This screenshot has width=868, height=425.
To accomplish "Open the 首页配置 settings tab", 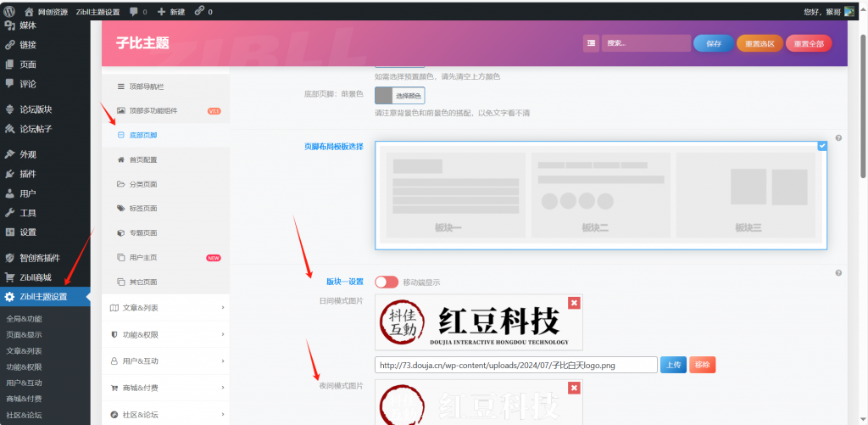I will [x=165, y=159].
